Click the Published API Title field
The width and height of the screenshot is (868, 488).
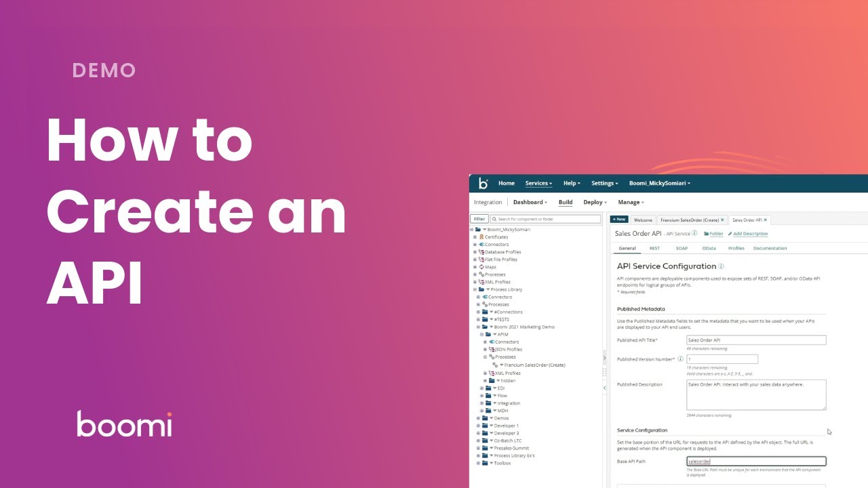click(x=756, y=340)
